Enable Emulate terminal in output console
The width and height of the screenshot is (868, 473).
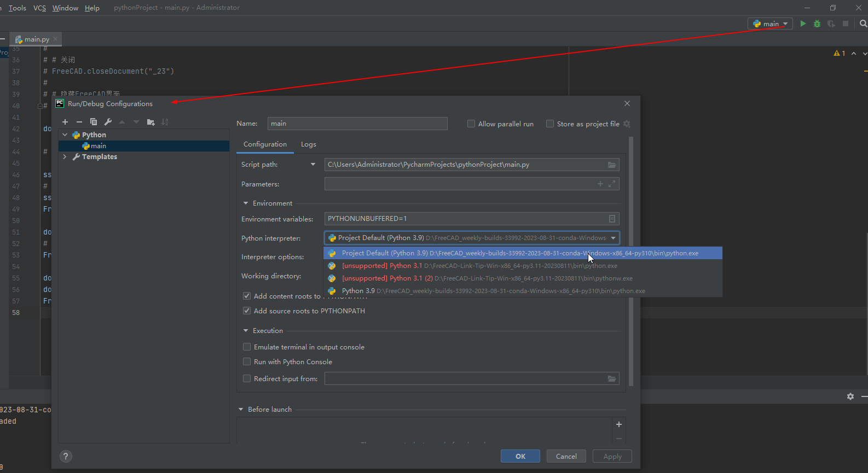247,347
